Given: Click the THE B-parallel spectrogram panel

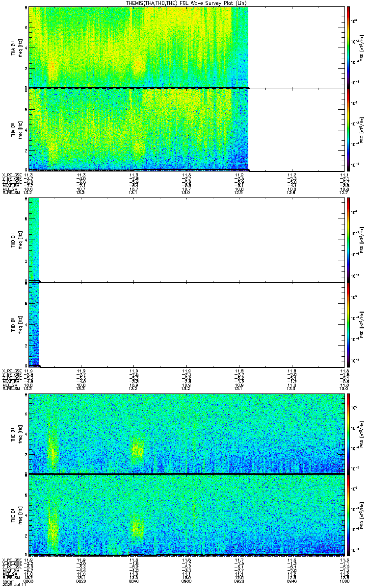Looking at the screenshot, I should 186,515.
